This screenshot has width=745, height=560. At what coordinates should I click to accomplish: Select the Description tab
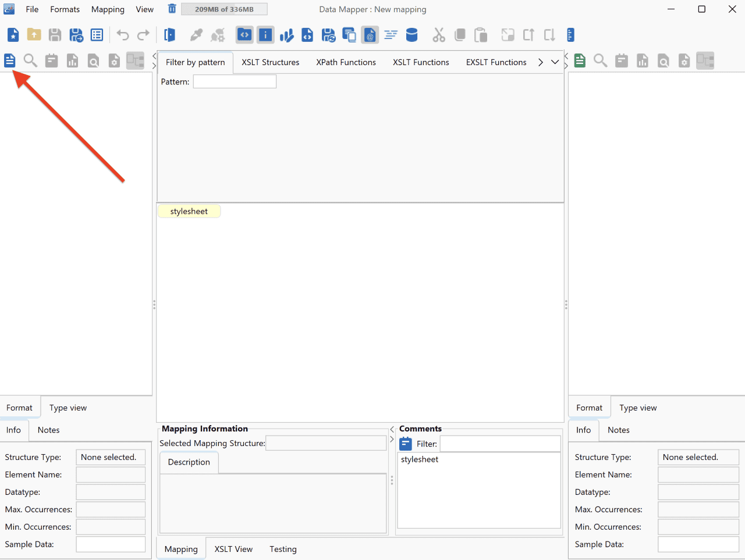(189, 462)
